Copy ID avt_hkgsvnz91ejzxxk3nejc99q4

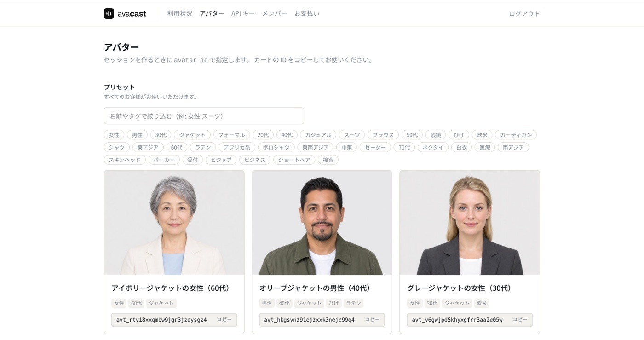(372, 319)
